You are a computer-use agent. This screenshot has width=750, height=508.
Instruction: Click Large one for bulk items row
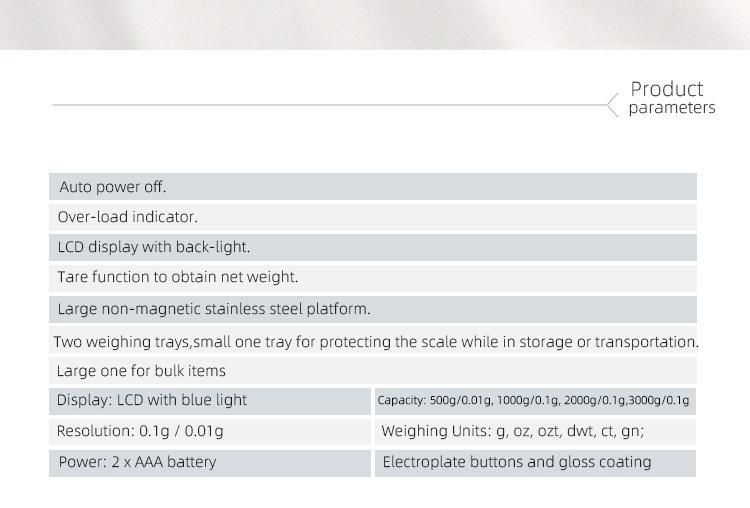tap(373, 371)
